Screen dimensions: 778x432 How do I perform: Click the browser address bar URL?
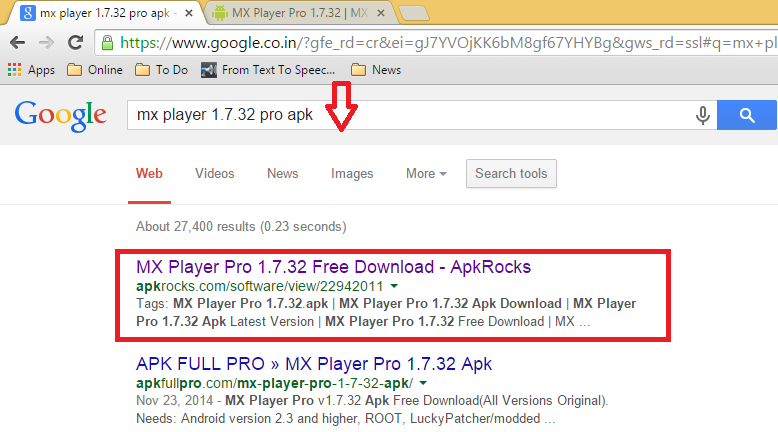click(447, 43)
